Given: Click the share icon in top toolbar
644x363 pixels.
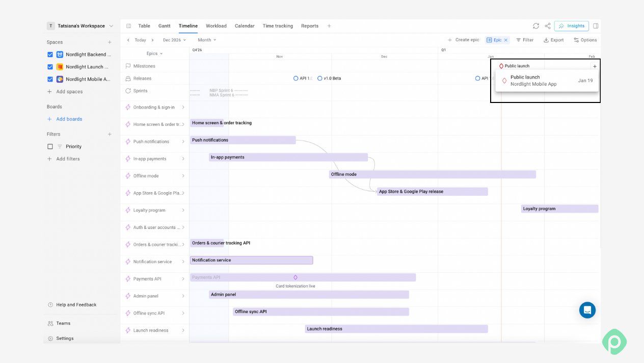Looking at the screenshot, I should [548, 26].
